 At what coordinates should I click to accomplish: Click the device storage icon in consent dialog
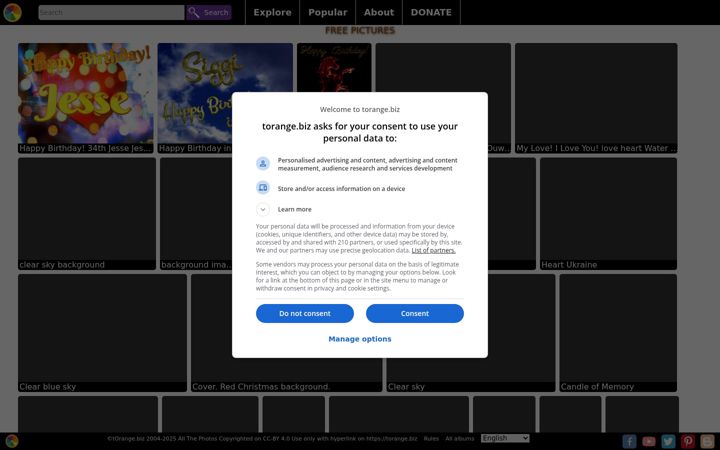(263, 188)
